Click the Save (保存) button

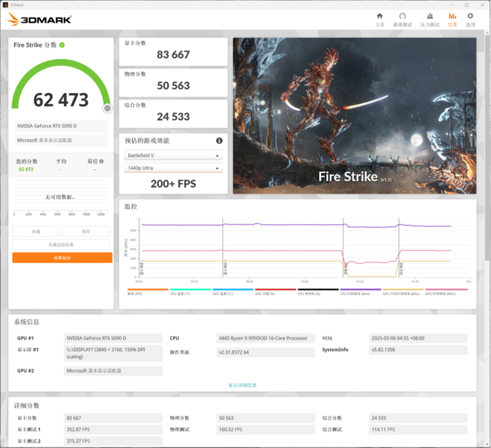click(86, 231)
